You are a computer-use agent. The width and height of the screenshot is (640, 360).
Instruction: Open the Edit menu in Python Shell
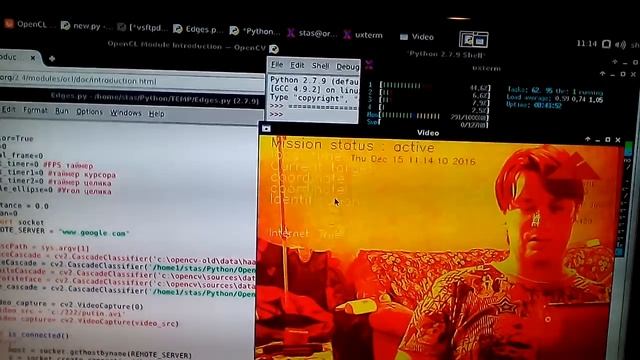point(297,65)
